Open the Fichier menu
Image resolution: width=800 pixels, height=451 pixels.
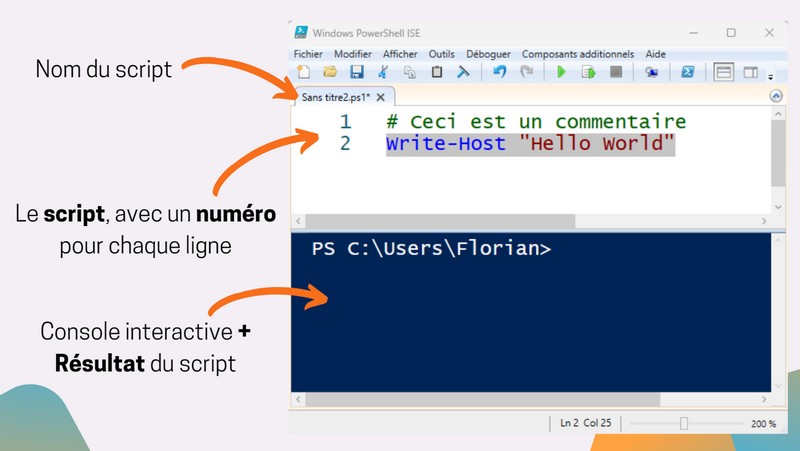308,54
